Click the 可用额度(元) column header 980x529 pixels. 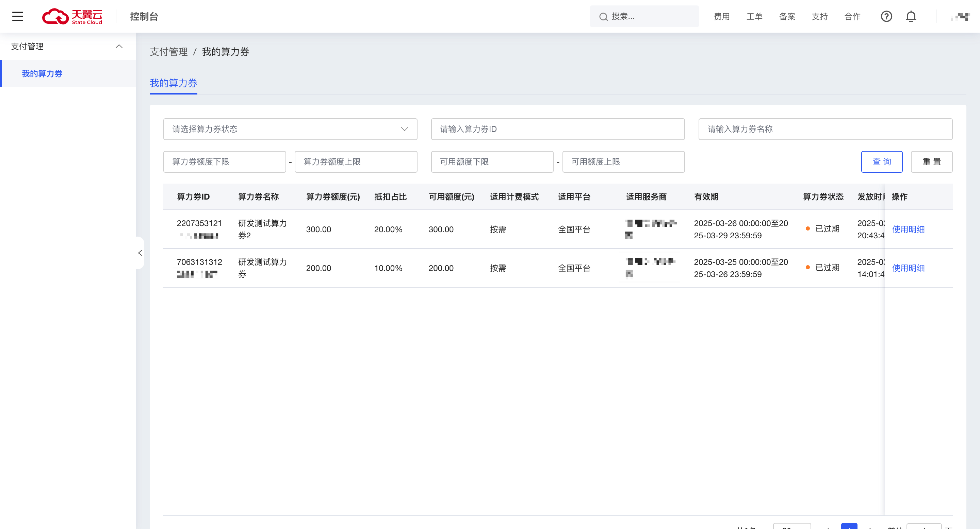pyautogui.click(x=451, y=197)
